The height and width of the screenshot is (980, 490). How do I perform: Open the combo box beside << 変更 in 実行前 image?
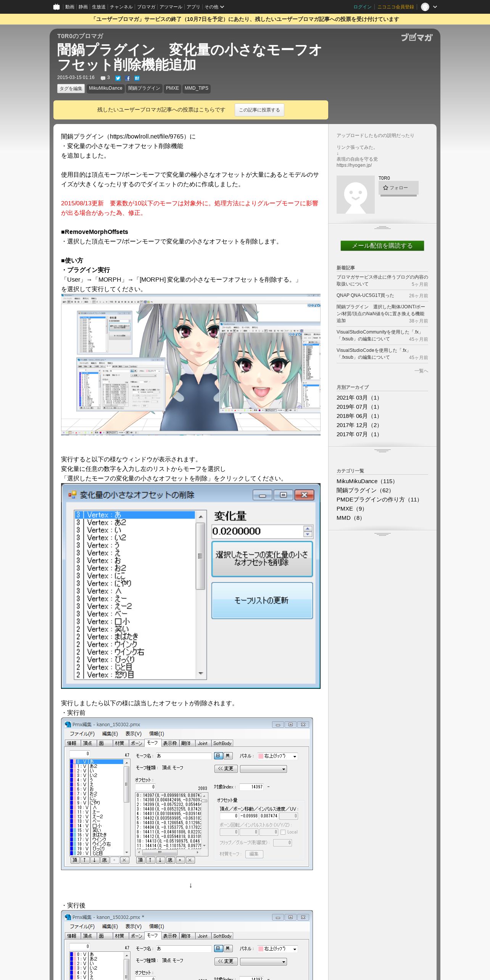[263, 769]
